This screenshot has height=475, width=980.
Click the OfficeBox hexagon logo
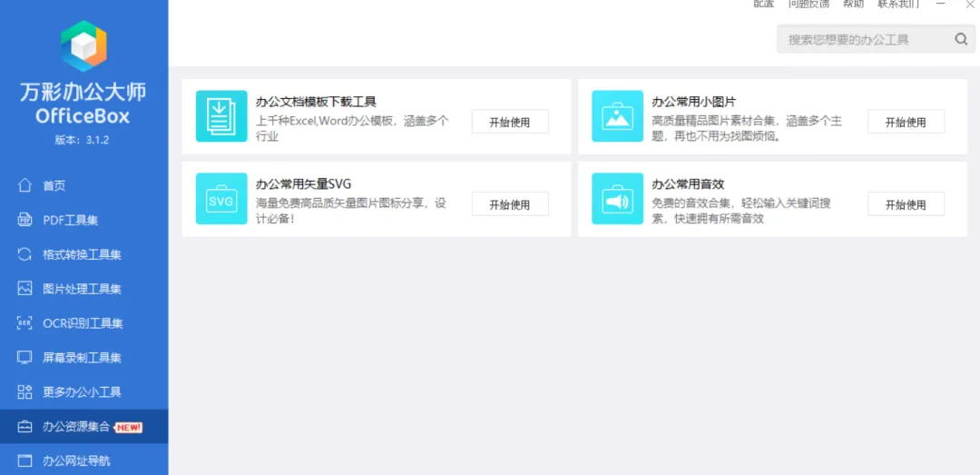coord(83,45)
